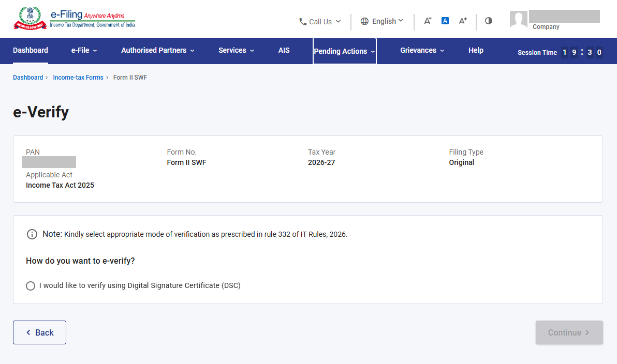
Task: Click the decrease font size icon
Action: 428,21
